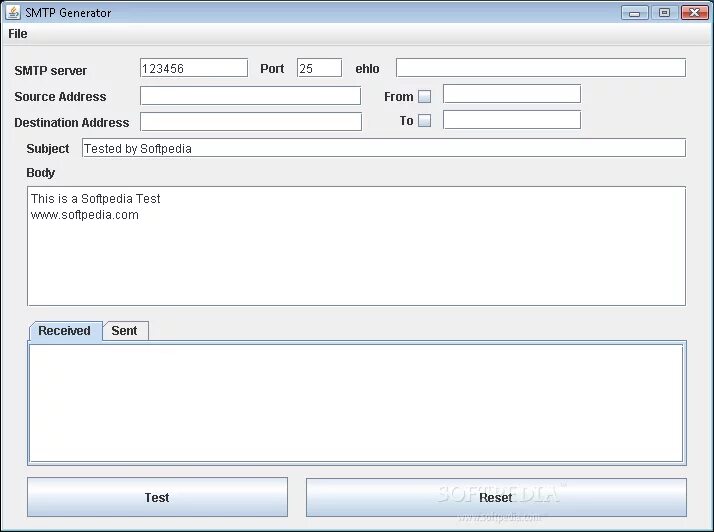Screen dimensions: 714x532
Task: Open the File menu
Action: 18,34
